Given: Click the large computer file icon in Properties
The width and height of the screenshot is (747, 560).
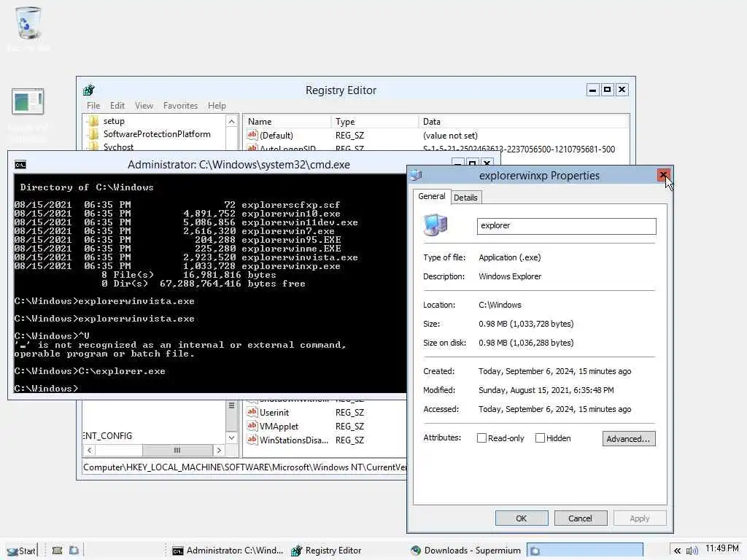Looking at the screenshot, I should tap(436, 225).
